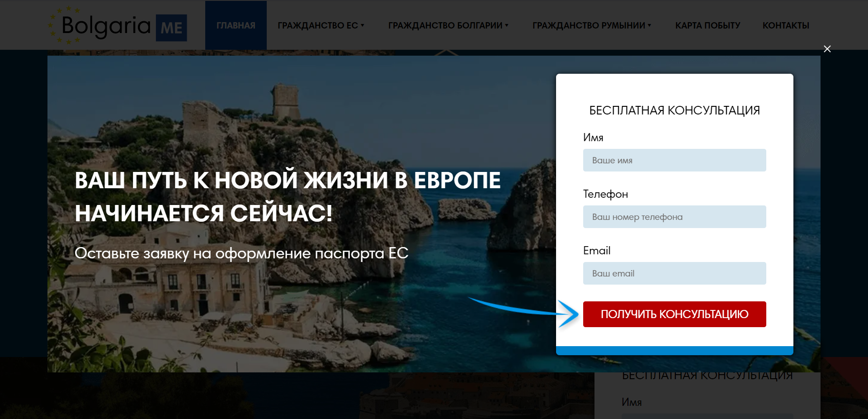Click the blue bar below the popup form
868x419 pixels.
click(x=674, y=350)
